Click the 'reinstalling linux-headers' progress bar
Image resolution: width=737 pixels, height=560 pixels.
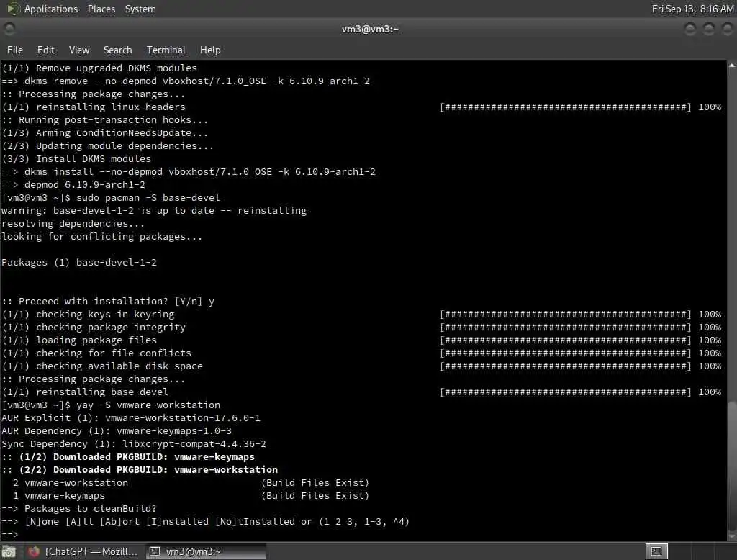click(x=566, y=107)
